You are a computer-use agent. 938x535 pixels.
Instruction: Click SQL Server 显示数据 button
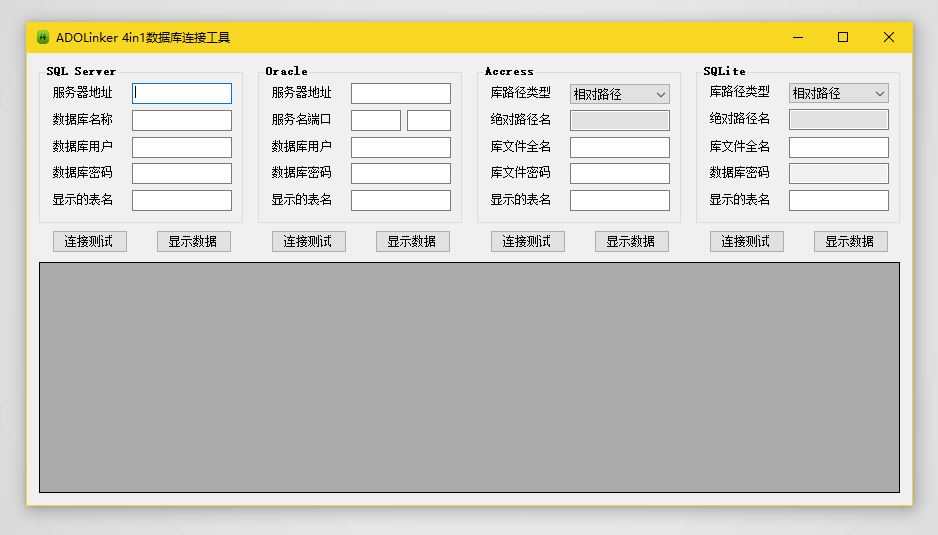pyautogui.click(x=194, y=242)
